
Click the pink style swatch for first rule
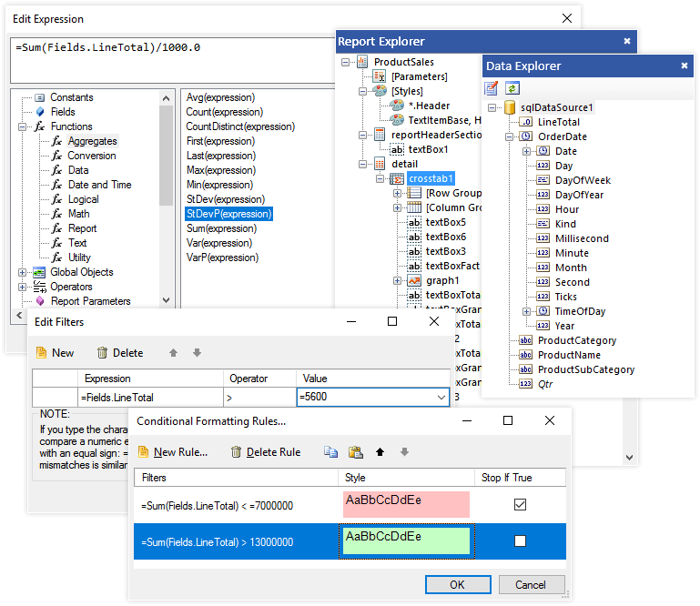(x=406, y=504)
